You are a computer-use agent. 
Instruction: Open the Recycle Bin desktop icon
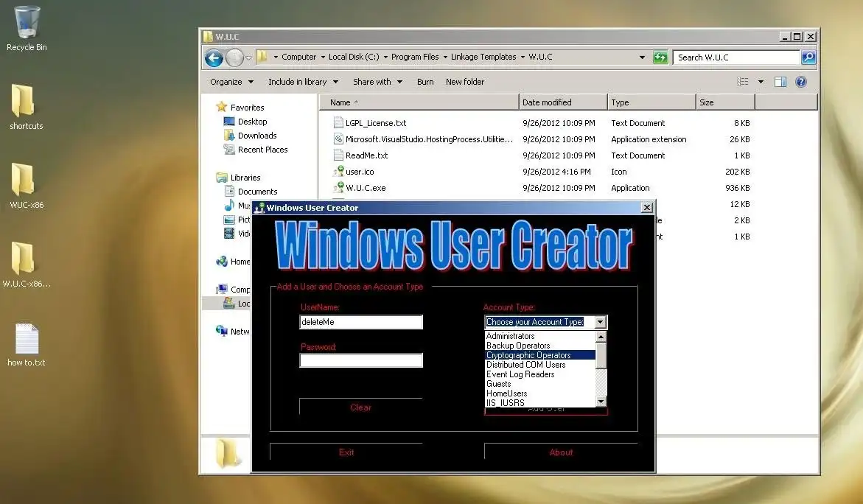click(27, 29)
